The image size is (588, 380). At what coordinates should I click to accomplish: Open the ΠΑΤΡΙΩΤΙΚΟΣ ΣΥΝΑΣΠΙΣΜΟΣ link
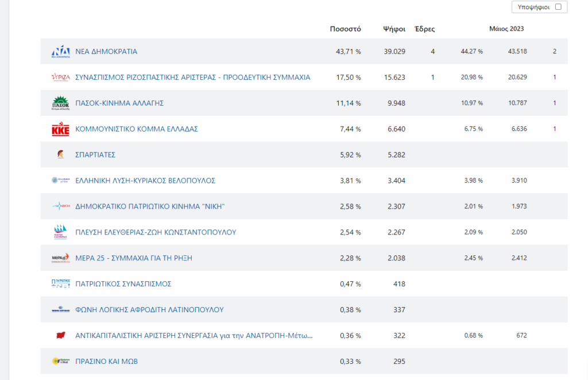123,284
